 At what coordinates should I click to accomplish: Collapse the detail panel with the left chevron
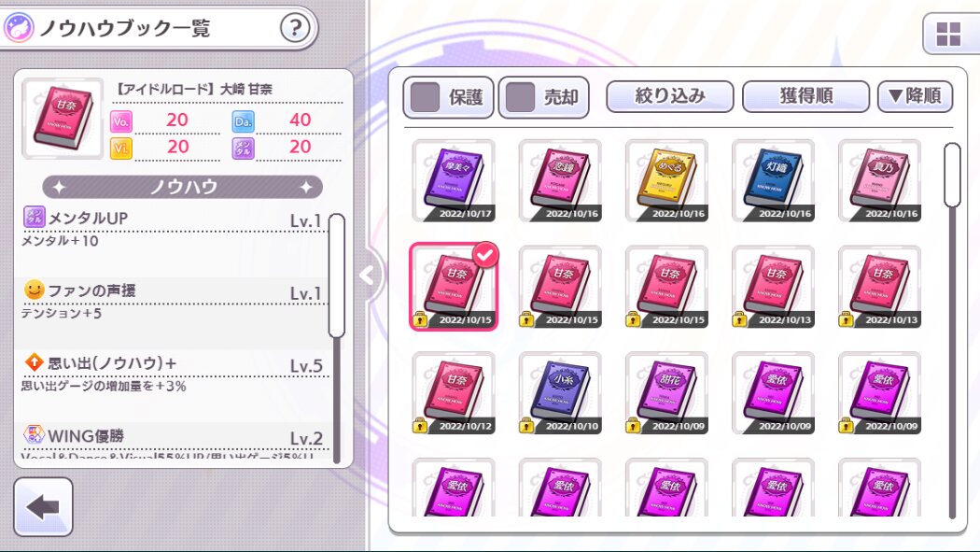tap(368, 275)
